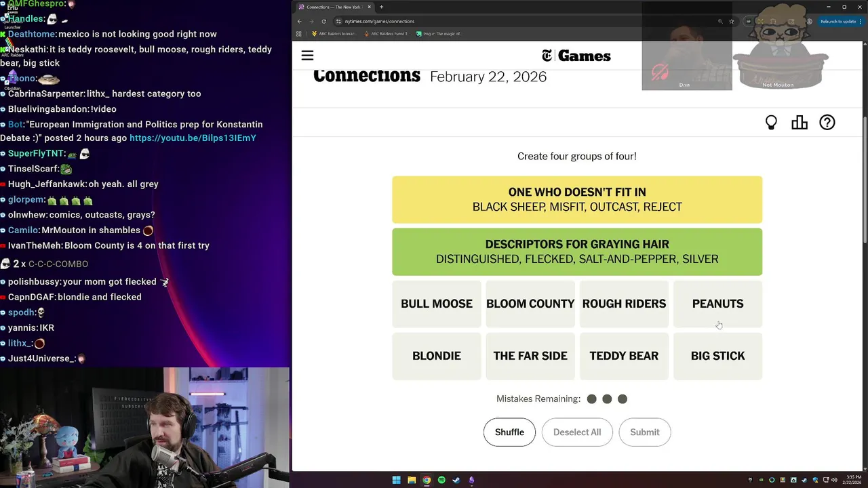Open the stats bar chart icon
The image size is (868, 488).
800,123
